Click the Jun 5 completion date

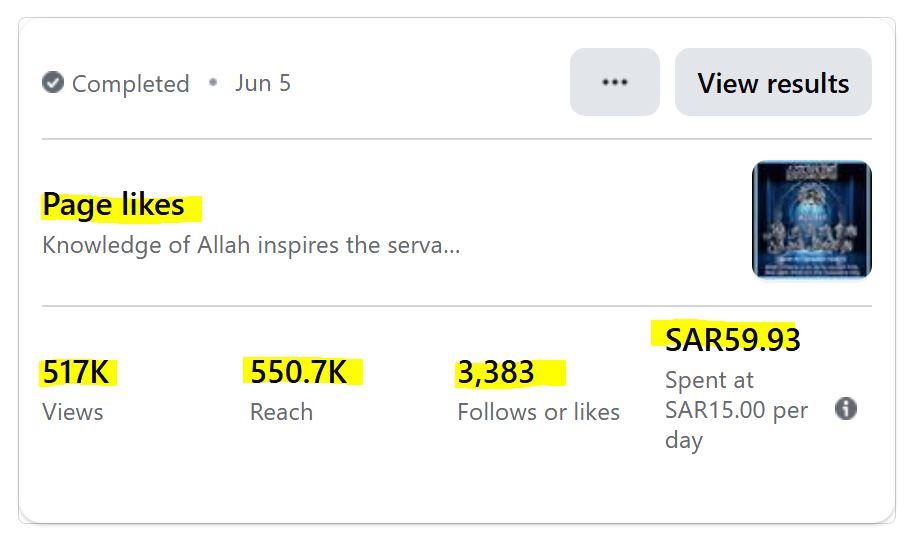263,83
